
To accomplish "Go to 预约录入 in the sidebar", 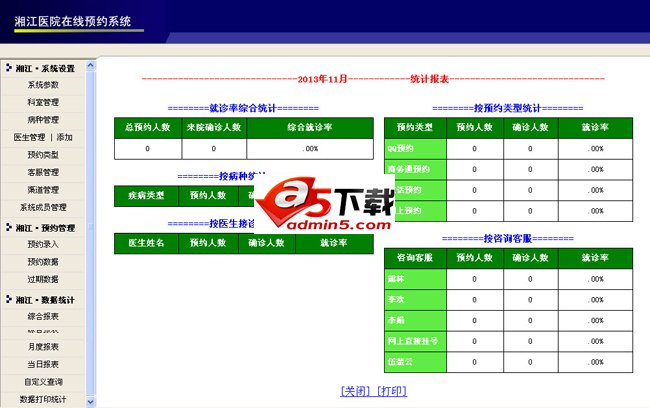I will (x=43, y=244).
